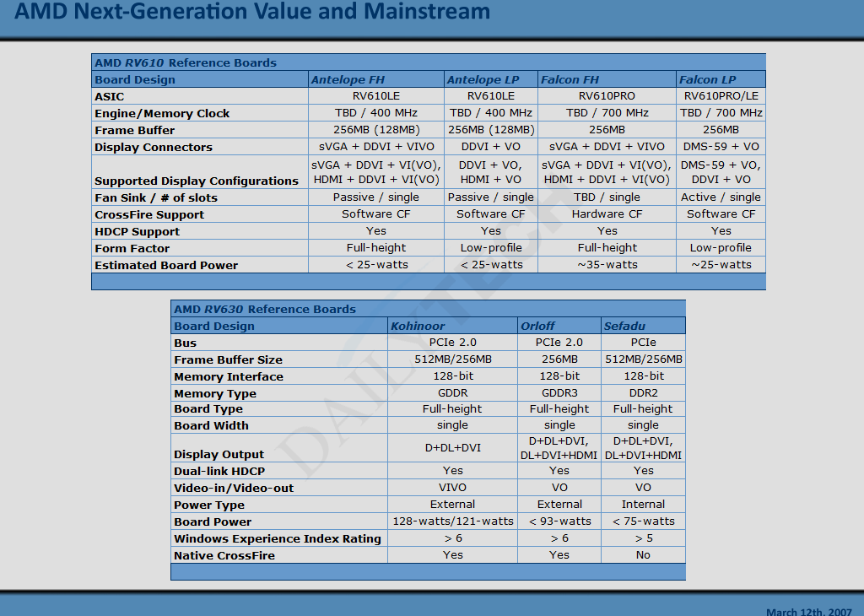Viewport: 864px width, 616px height.
Task: Click the 'Supported Display Configurations' row label
Action: [197, 181]
